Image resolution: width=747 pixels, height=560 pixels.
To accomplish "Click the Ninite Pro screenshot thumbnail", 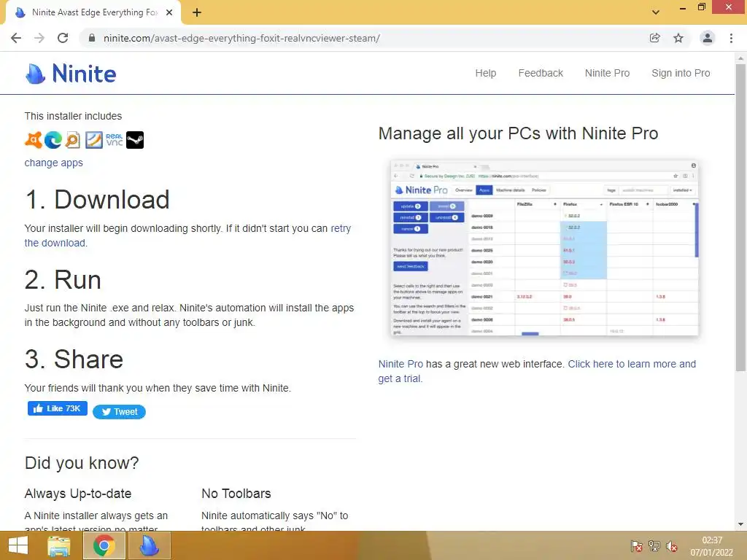I will [x=544, y=248].
